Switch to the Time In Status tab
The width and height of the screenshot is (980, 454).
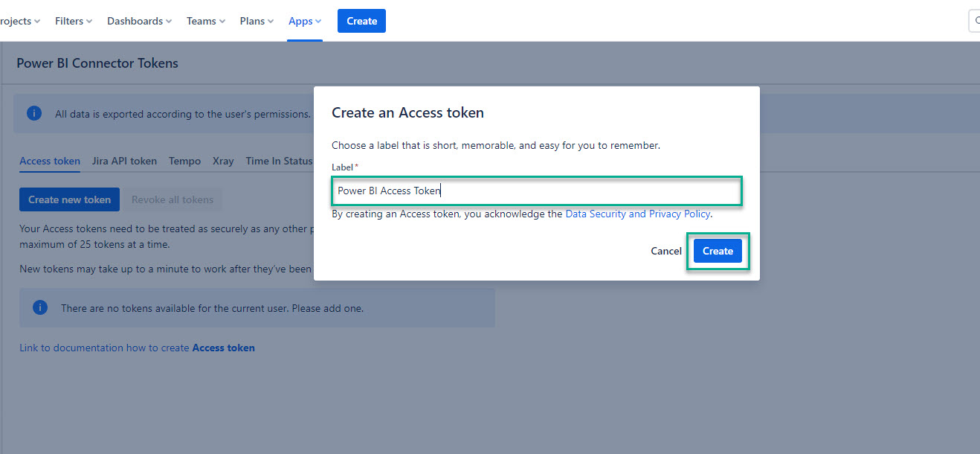(x=279, y=161)
